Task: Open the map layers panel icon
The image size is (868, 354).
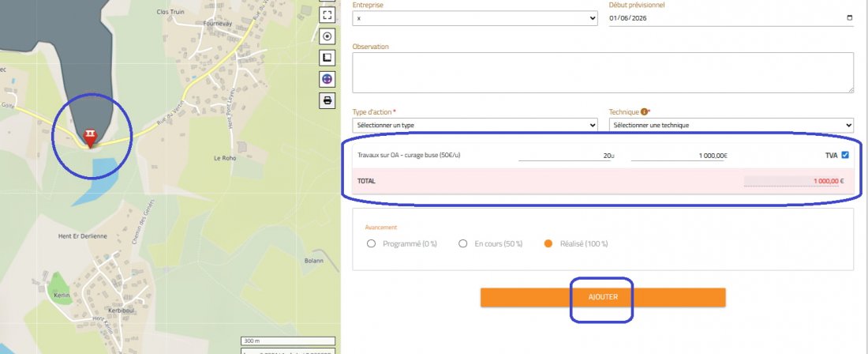Action: coord(327,58)
